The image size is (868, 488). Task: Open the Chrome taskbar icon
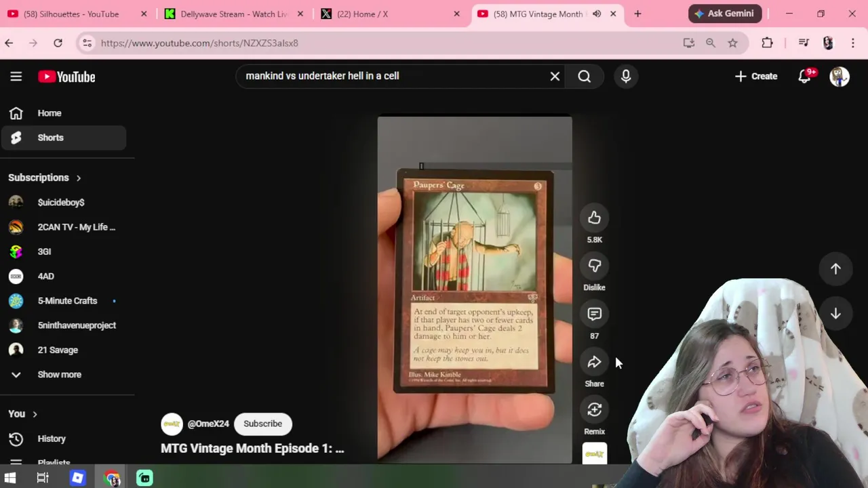112,478
